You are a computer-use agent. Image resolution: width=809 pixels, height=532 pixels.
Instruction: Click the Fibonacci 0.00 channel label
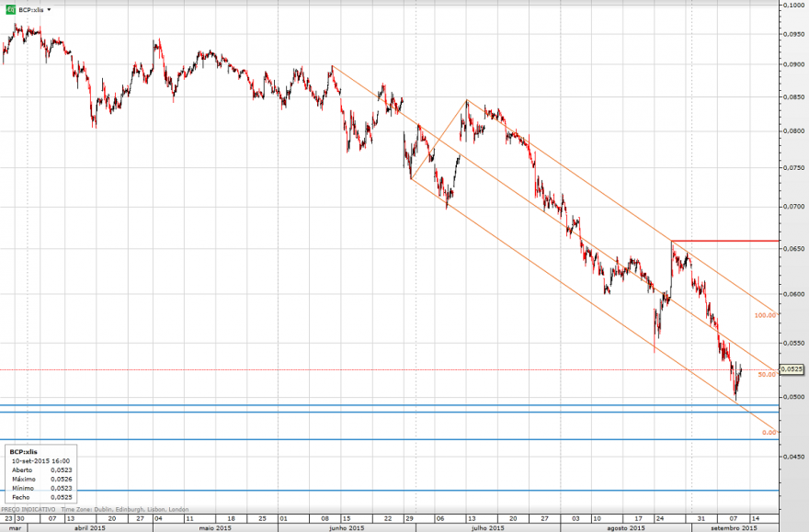coord(769,433)
